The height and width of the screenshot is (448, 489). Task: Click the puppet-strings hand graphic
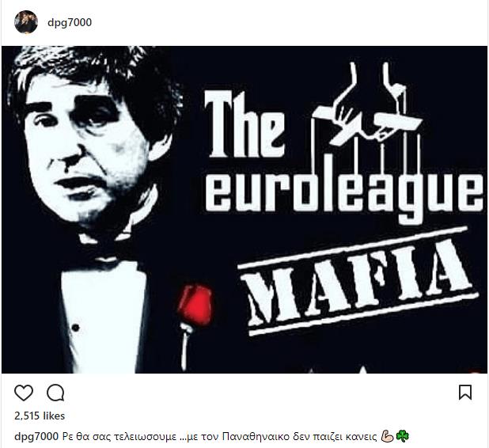pyautogui.click(x=366, y=108)
